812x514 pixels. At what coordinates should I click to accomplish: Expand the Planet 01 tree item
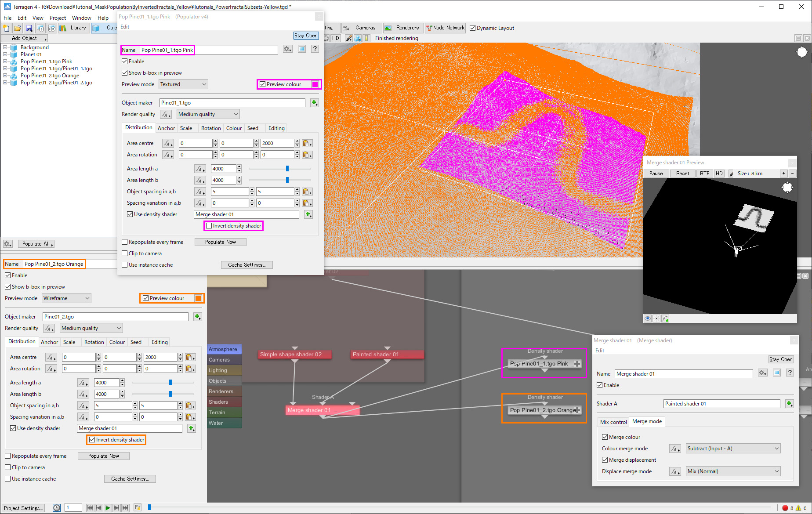click(5, 54)
